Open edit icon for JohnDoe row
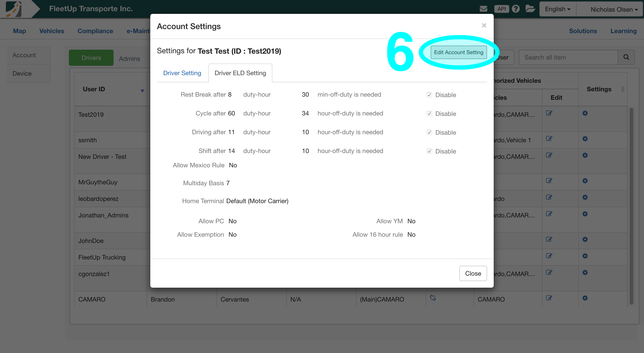Image resolution: width=644 pixels, height=353 pixels. tap(549, 239)
